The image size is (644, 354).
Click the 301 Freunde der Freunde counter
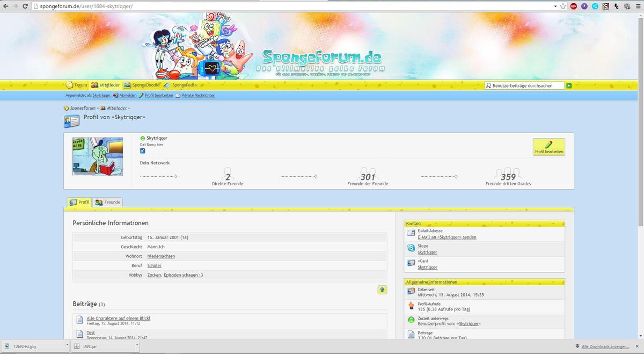click(x=368, y=177)
